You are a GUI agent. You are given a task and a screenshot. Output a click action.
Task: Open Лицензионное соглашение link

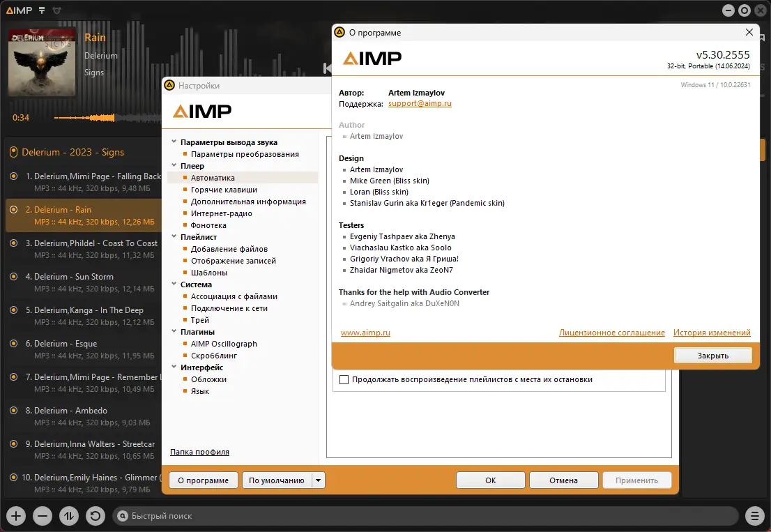click(x=611, y=333)
